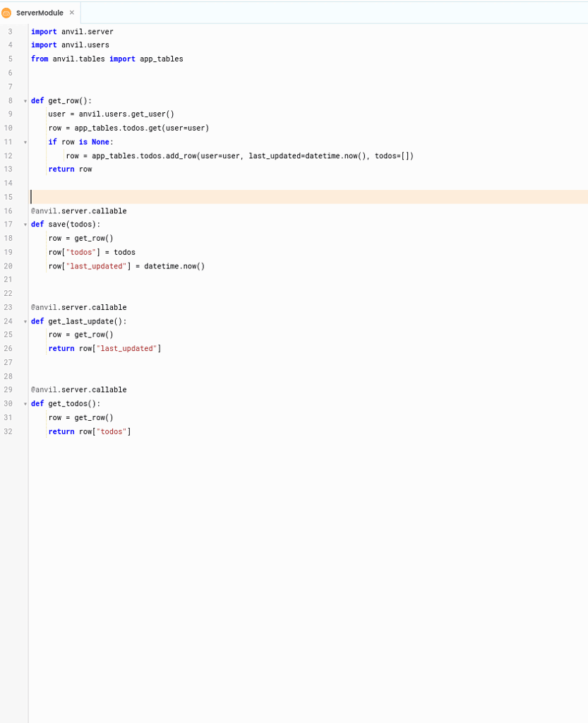The image size is (588, 723).
Task: Place cursor on 'import anvil.server' line
Action: point(72,31)
